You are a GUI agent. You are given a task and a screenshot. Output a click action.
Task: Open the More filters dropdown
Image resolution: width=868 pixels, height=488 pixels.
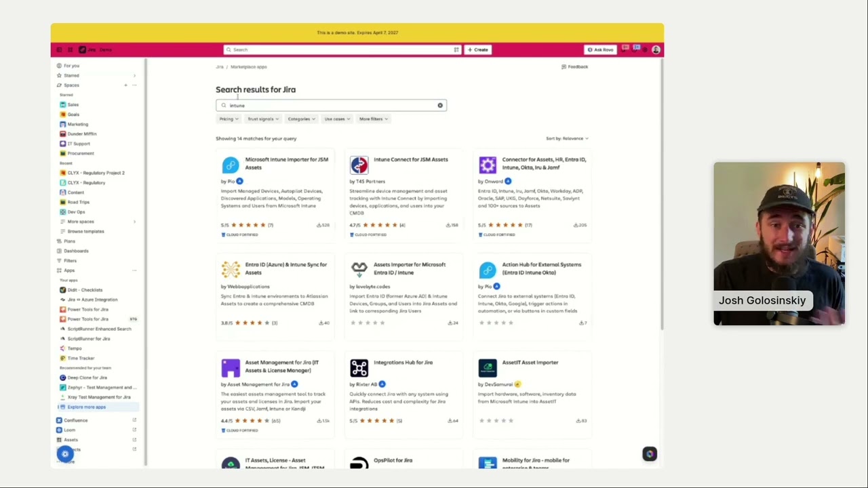pos(374,119)
